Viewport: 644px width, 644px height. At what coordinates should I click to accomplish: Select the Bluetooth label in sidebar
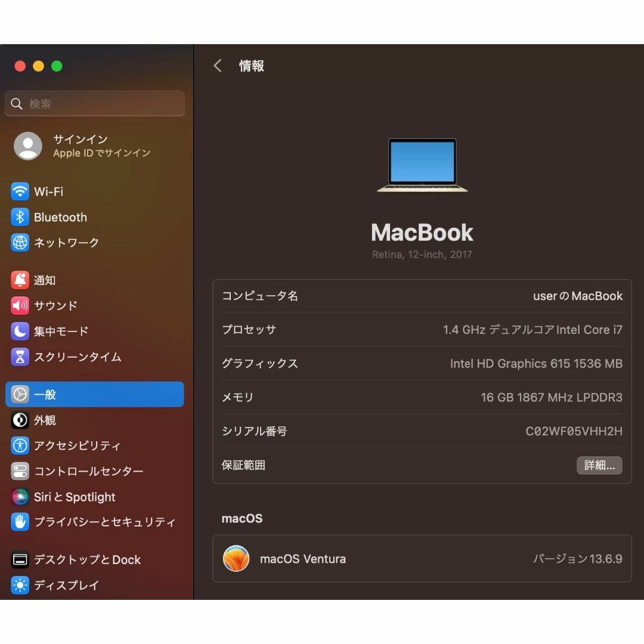click(x=60, y=217)
